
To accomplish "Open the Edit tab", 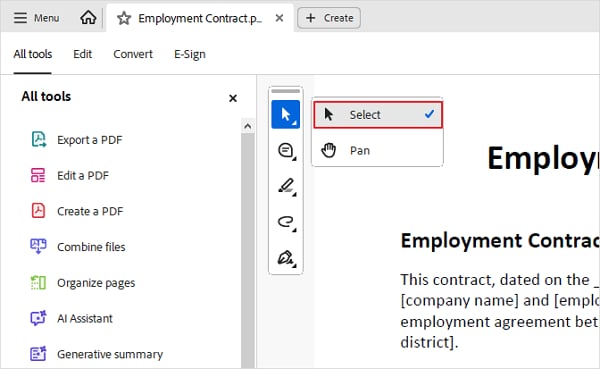I will [82, 54].
